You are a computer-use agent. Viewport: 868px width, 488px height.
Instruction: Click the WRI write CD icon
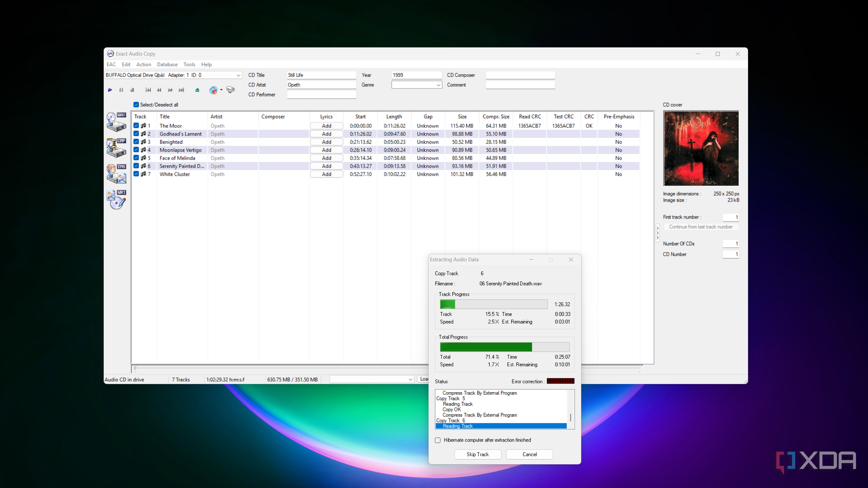point(116,199)
